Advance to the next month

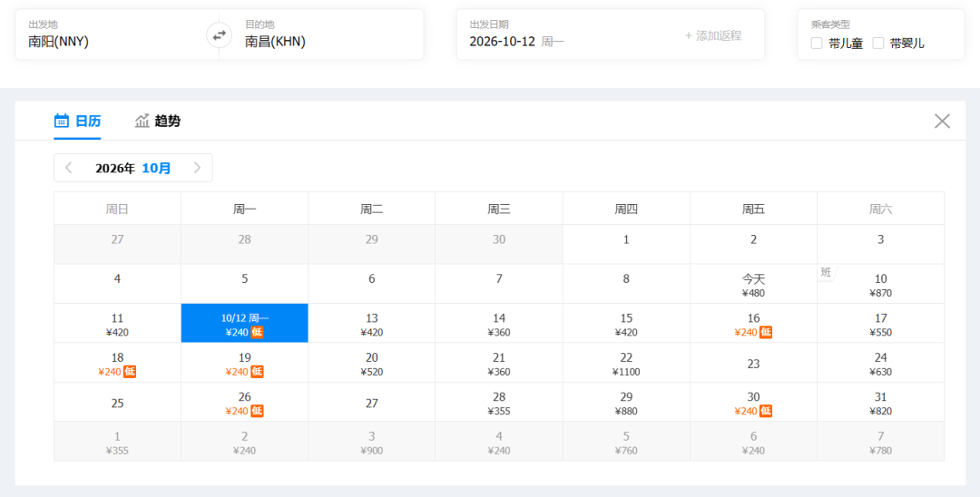(x=198, y=168)
